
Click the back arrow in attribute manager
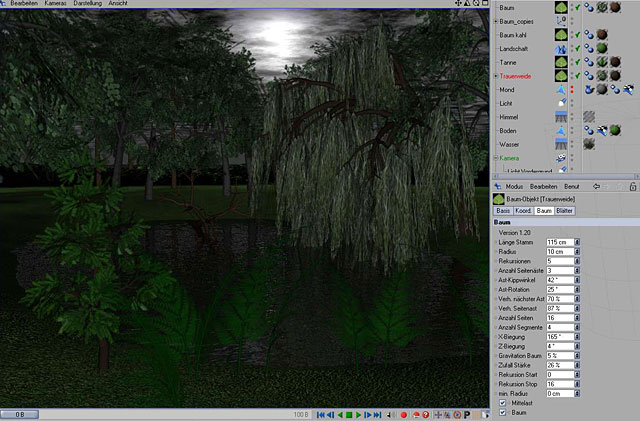(596, 186)
